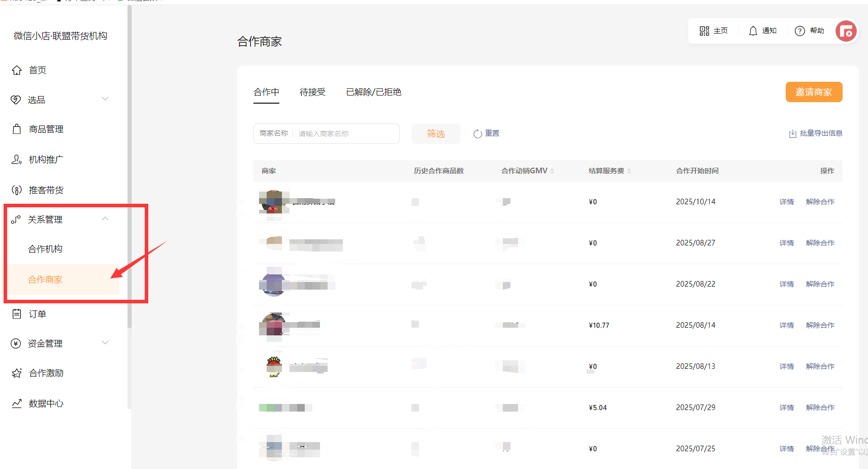Open 机构推广 via its person icon
The height and width of the screenshot is (469, 868).
tap(17, 160)
